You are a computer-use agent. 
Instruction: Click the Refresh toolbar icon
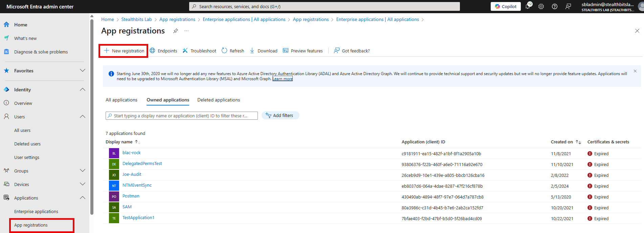tap(224, 51)
